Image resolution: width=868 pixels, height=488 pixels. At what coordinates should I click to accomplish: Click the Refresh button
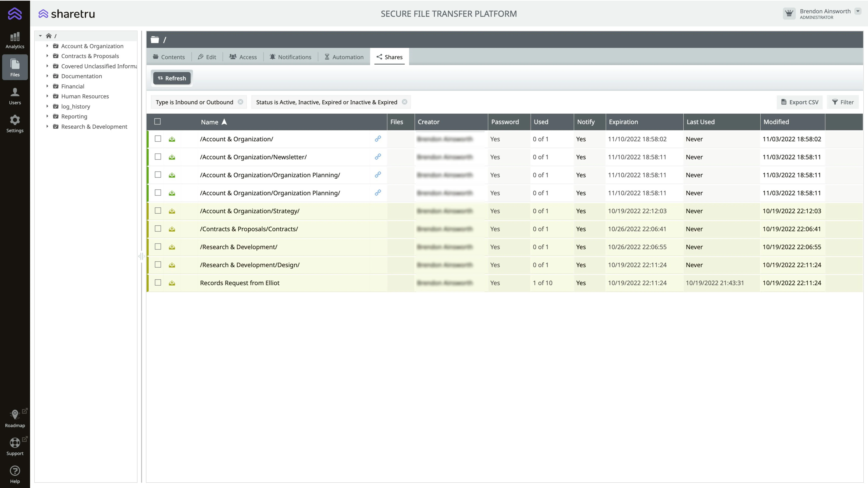pyautogui.click(x=172, y=78)
